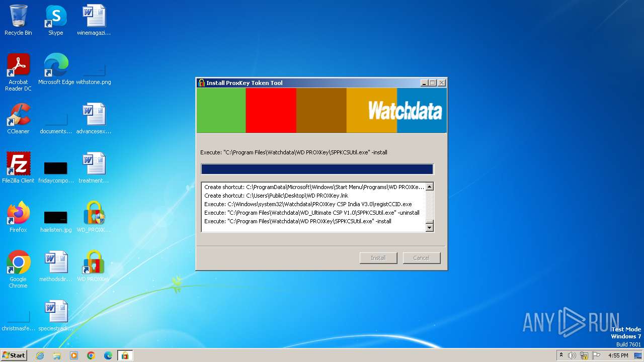Open the treatment... Word document
This screenshot has width=644, height=362.
[94, 168]
